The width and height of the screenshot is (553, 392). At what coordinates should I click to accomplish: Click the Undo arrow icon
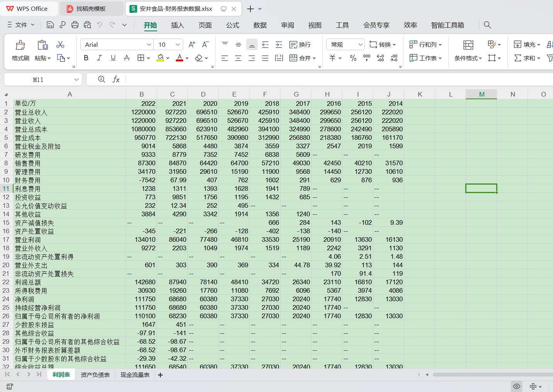pos(100,25)
